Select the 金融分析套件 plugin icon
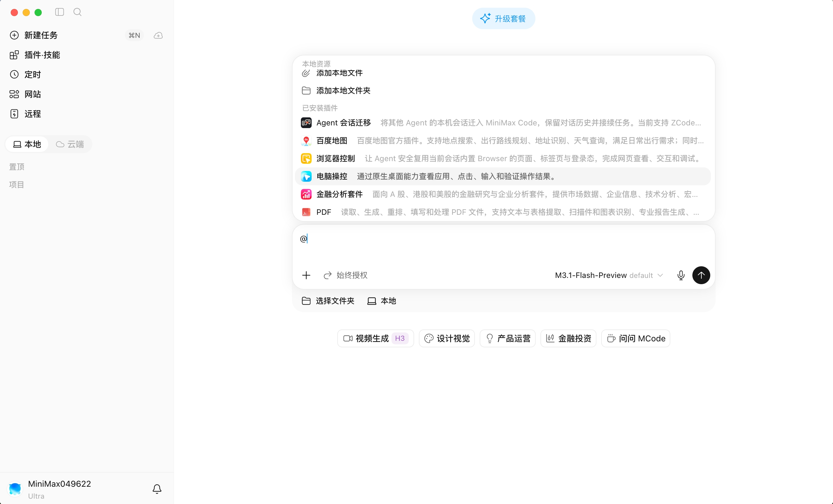This screenshot has width=833, height=504. click(306, 195)
